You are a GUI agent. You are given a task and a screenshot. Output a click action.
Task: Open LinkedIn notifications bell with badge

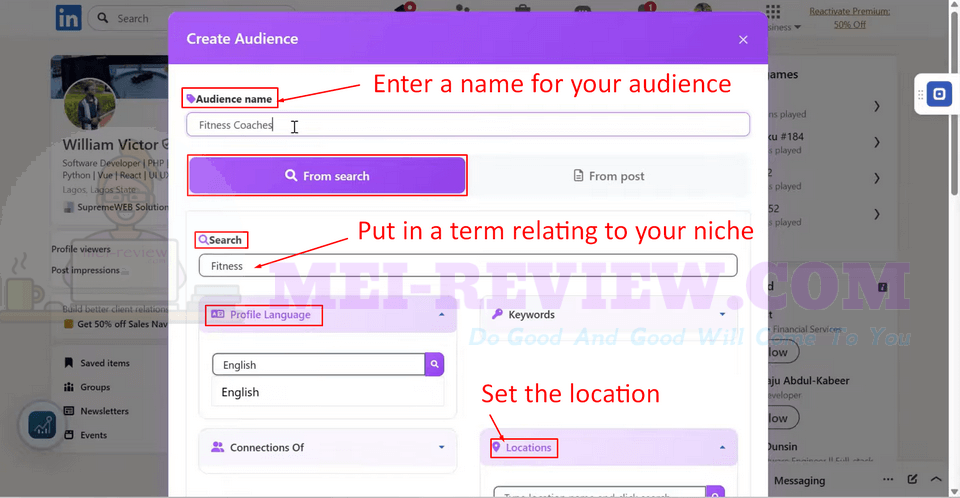647,9
